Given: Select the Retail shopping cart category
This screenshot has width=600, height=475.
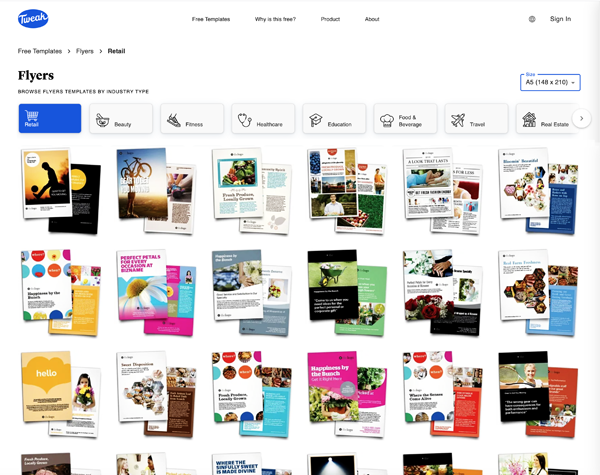Looking at the screenshot, I should click(x=50, y=119).
